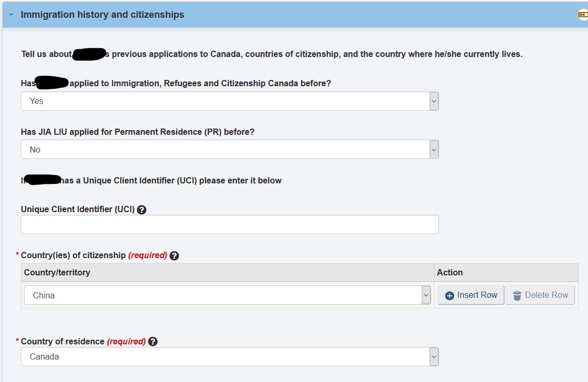
Task: Click the section progress status icon
Action: point(583,15)
